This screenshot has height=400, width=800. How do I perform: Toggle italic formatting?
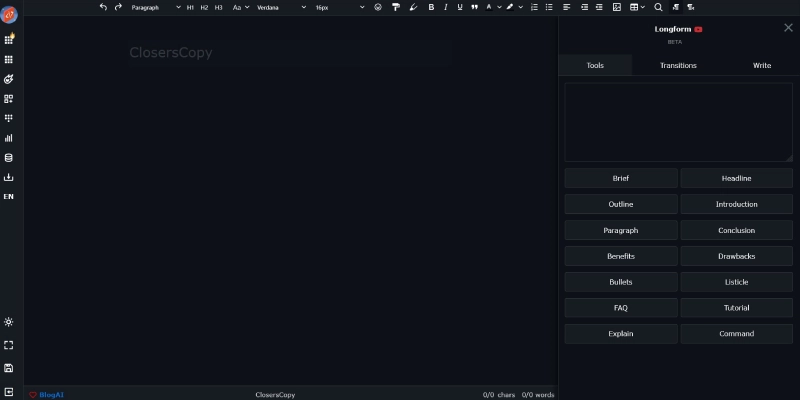click(x=445, y=7)
